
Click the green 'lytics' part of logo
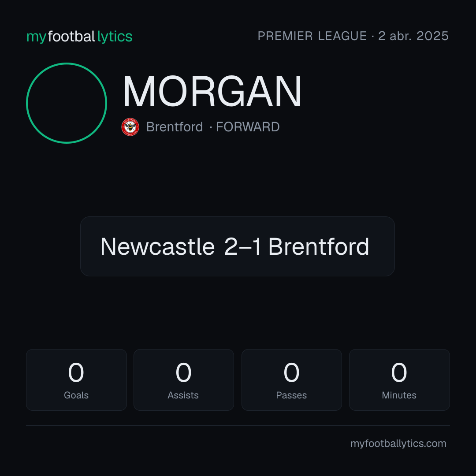pyautogui.click(x=115, y=37)
